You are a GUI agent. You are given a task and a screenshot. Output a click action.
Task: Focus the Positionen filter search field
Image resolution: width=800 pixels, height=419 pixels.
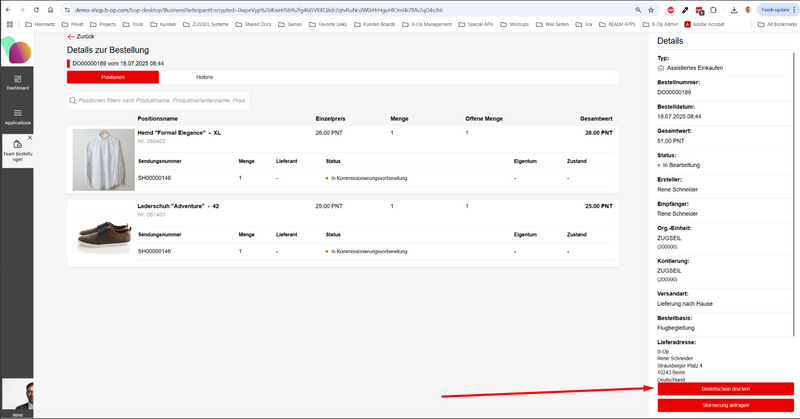(x=160, y=100)
